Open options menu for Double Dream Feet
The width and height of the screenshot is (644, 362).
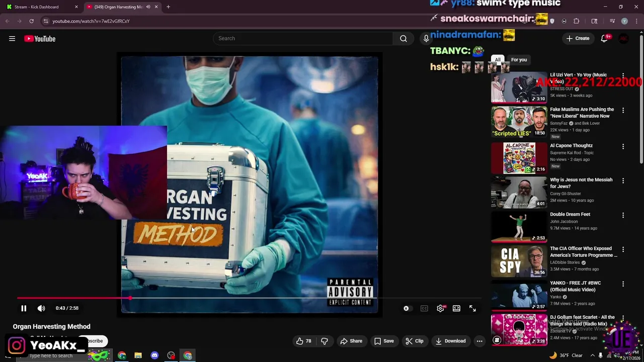tap(623, 215)
